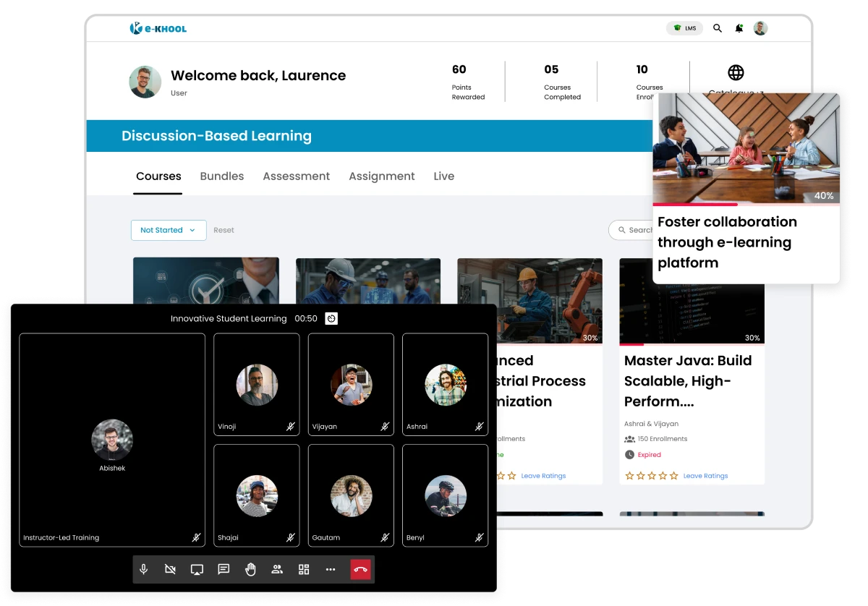The width and height of the screenshot is (868, 606).
Task: Switch to the Assessment tab
Action: tap(297, 176)
